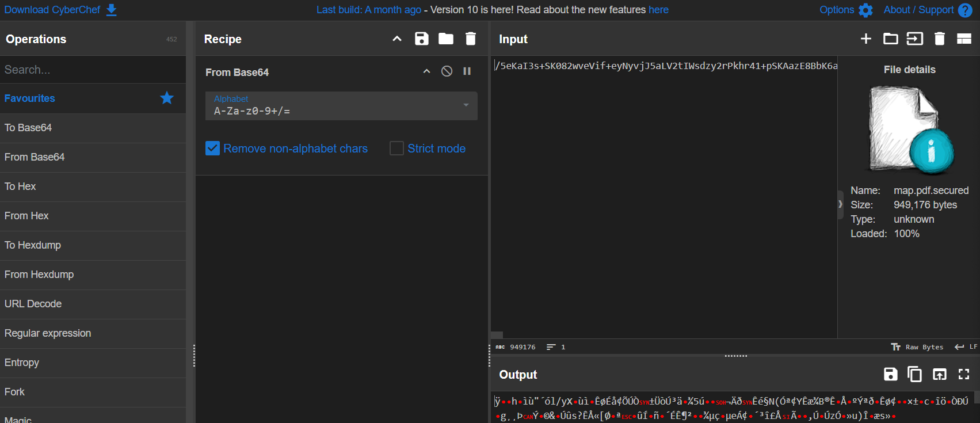980x423 pixels.
Task: Collapse the recipe operations chevron in the Recipe header
Action: pyautogui.click(x=397, y=39)
